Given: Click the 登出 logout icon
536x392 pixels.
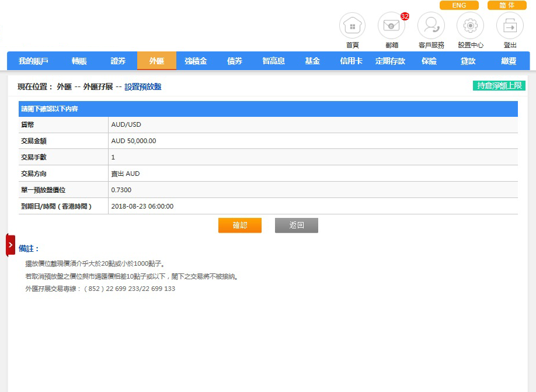Looking at the screenshot, I should point(510,26).
